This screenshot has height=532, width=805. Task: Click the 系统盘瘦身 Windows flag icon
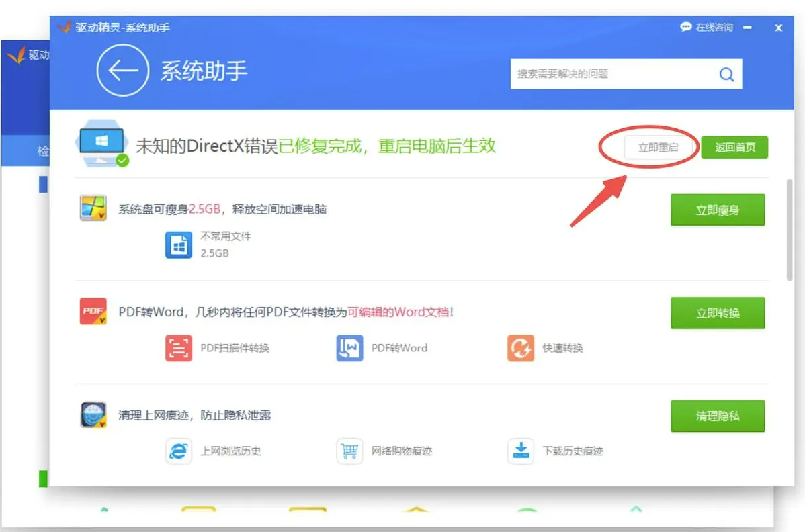coord(93,208)
